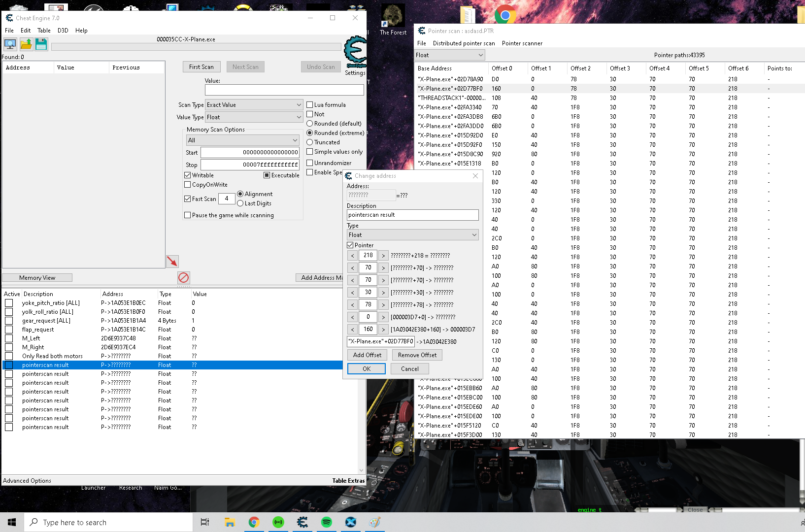Screen dimensions: 805x532
Task: Click the red clear address list icon
Action: point(184,278)
